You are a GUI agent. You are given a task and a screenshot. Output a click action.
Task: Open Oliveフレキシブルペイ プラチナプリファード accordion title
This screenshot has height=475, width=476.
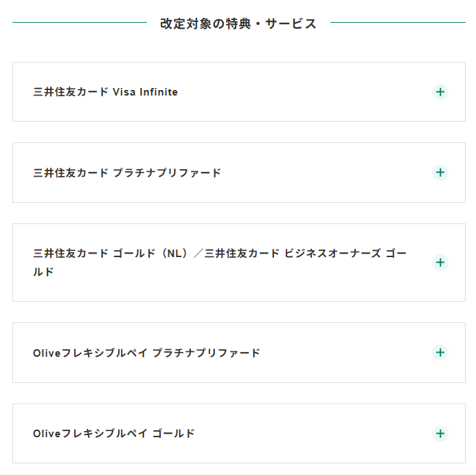click(x=146, y=353)
